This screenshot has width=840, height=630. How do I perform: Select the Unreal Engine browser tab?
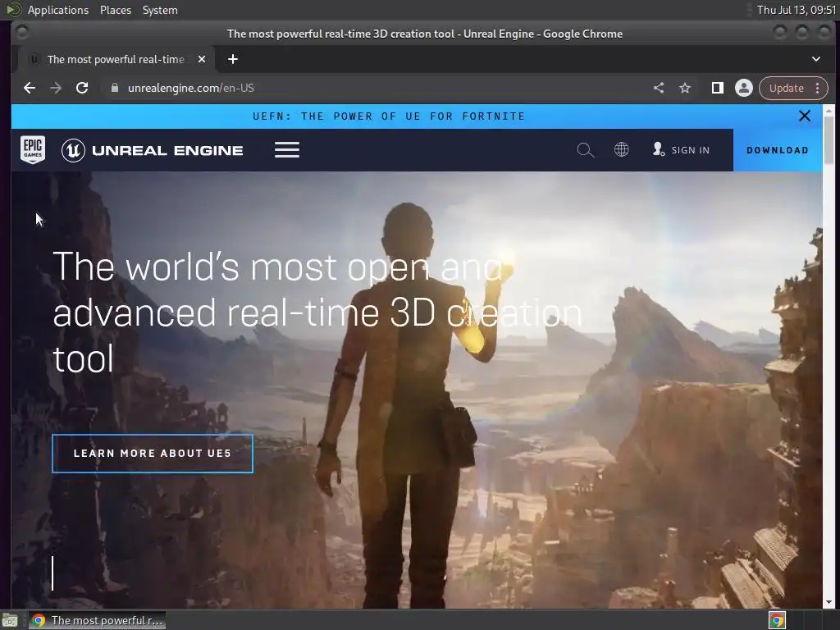tap(116, 59)
